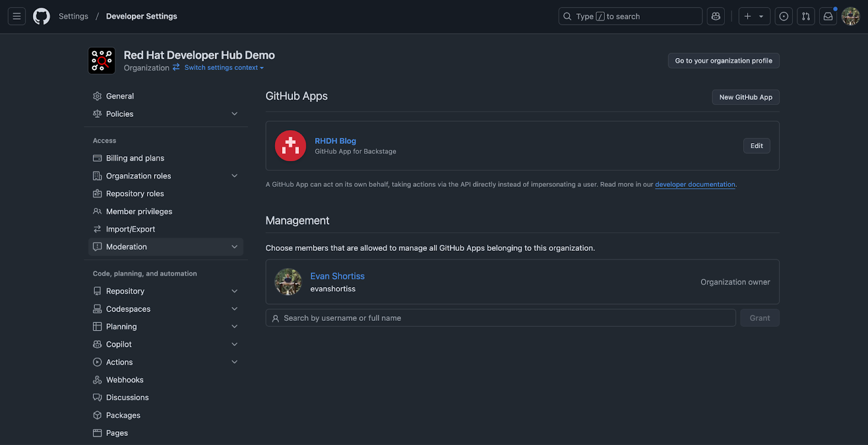Click the Settings breadcrumb link

(73, 16)
